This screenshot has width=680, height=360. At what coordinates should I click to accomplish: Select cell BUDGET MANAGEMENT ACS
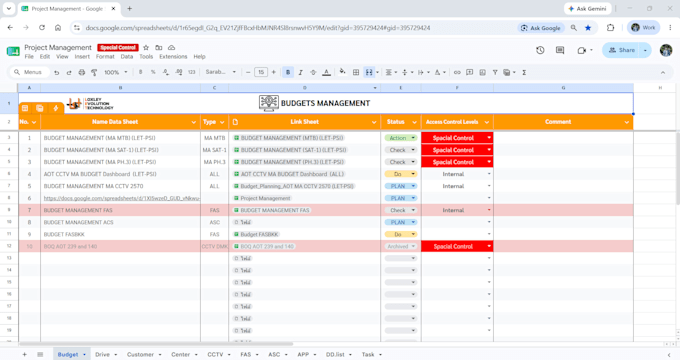click(121, 222)
